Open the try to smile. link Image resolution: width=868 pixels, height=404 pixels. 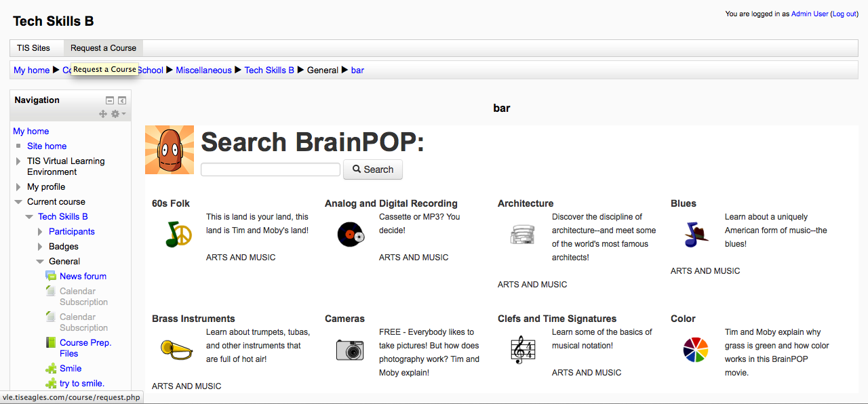[x=82, y=383]
